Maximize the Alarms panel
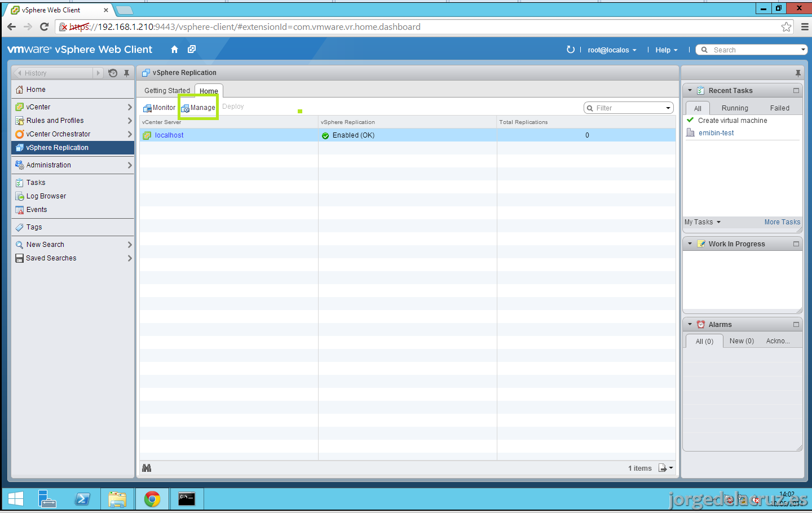The width and height of the screenshot is (812, 513). [796, 324]
